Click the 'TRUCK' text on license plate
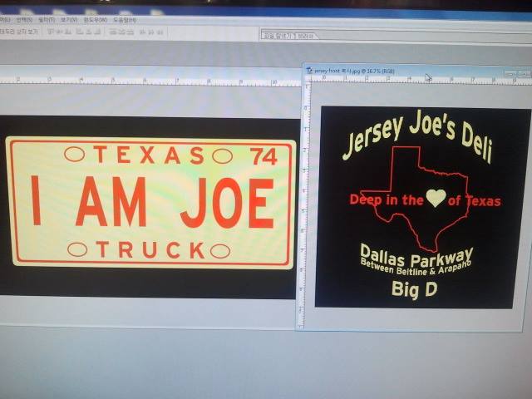 (x=150, y=249)
